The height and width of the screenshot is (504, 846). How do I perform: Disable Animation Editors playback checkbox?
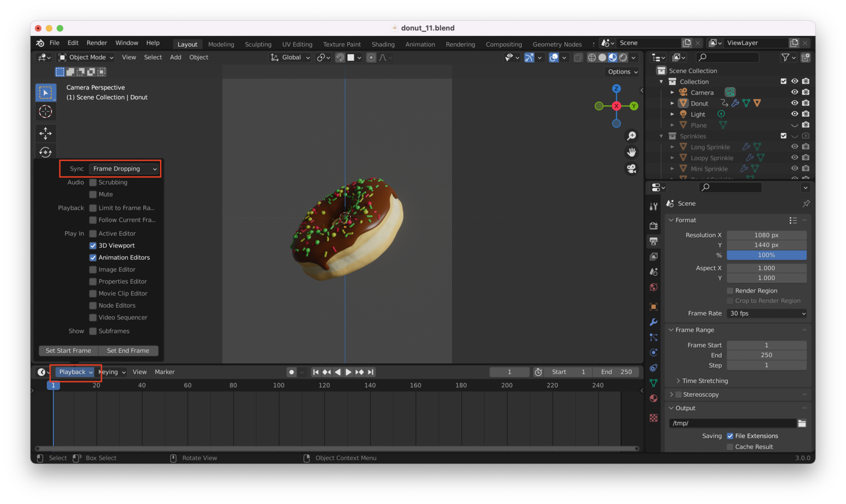[x=93, y=257]
